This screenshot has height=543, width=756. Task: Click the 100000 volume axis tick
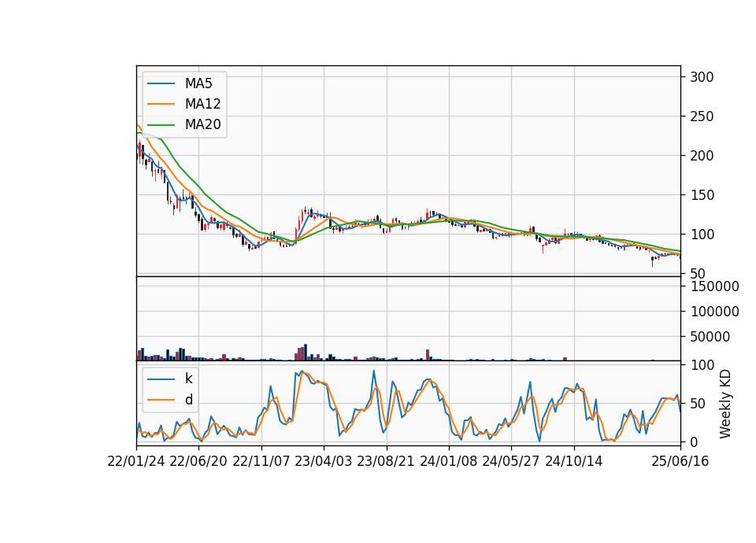[x=714, y=312]
